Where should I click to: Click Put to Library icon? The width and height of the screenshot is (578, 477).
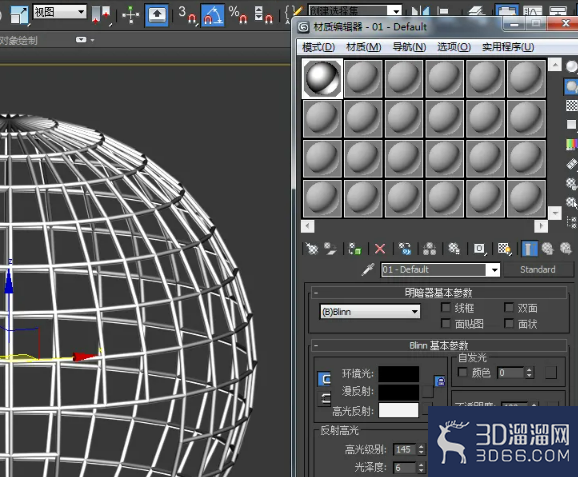click(454, 249)
